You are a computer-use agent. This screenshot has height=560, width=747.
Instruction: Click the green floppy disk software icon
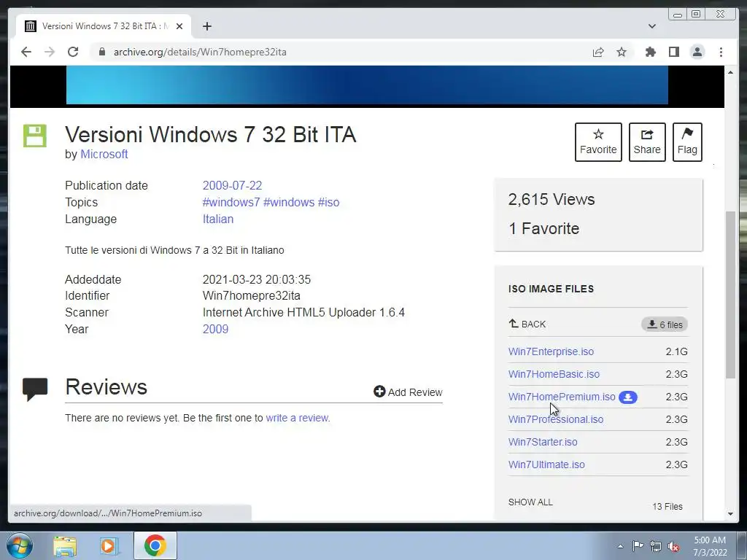35,136
